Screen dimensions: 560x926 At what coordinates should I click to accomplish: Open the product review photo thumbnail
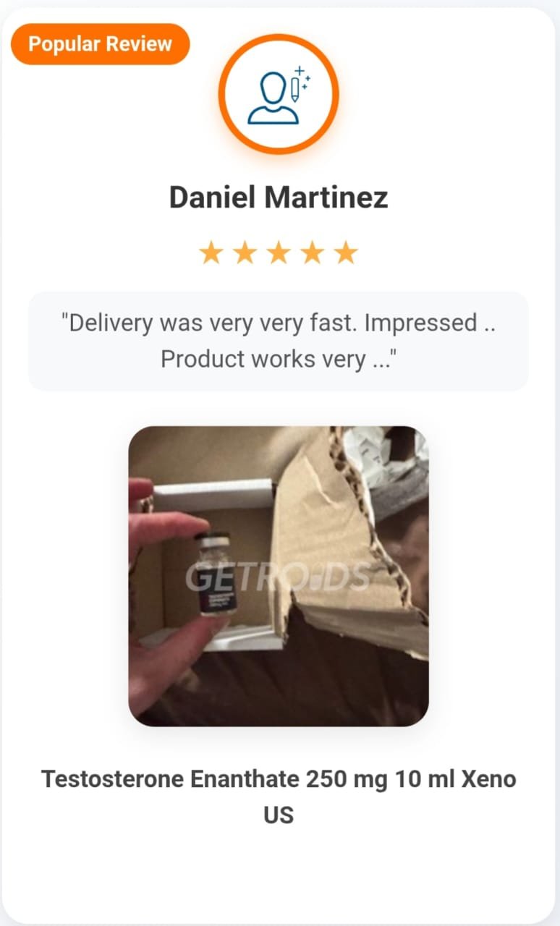[279, 576]
